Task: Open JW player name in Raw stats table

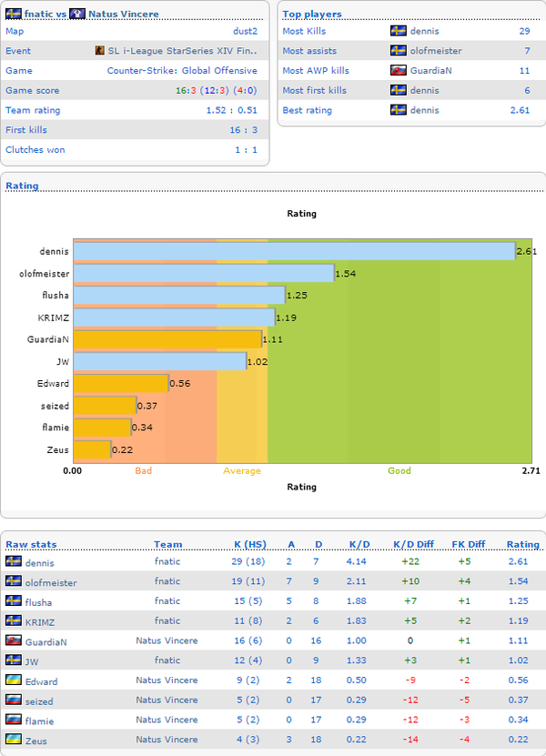Action: pyautogui.click(x=32, y=661)
